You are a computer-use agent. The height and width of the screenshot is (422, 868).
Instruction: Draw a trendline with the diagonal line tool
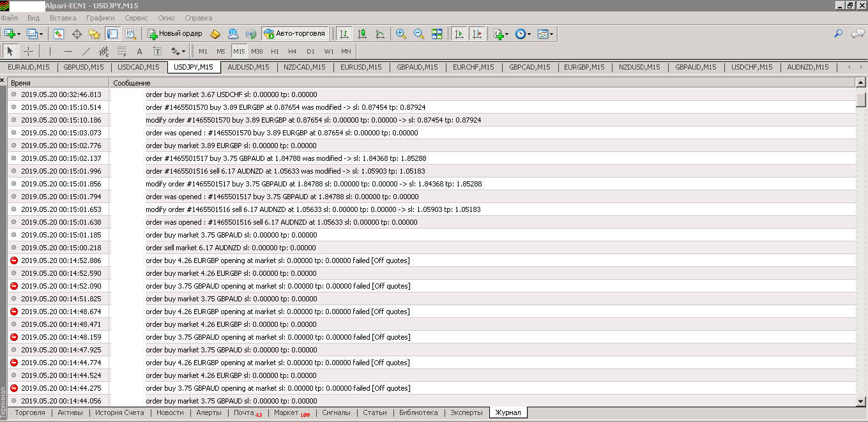(86, 51)
